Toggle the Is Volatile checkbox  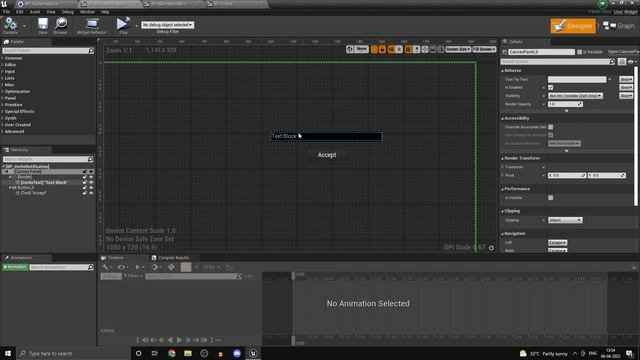tap(551, 198)
